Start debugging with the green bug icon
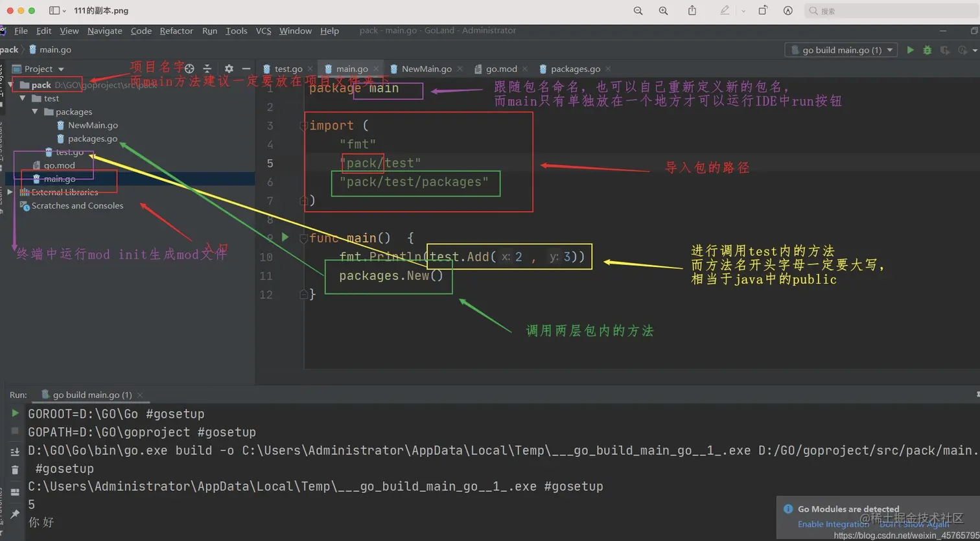 (x=927, y=50)
